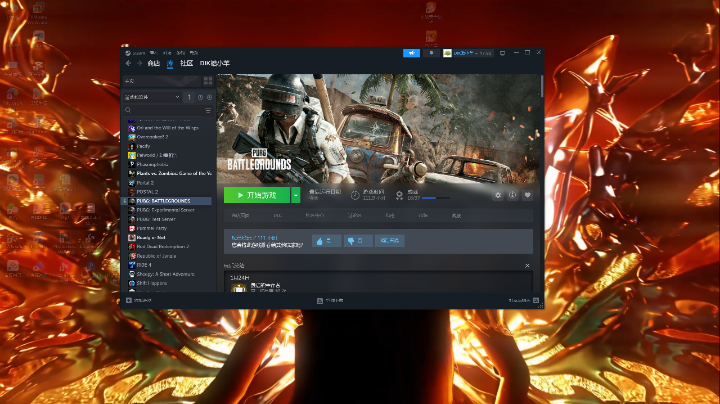Open the Steam menu
The height and width of the screenshot is (404, 720).
138,53
